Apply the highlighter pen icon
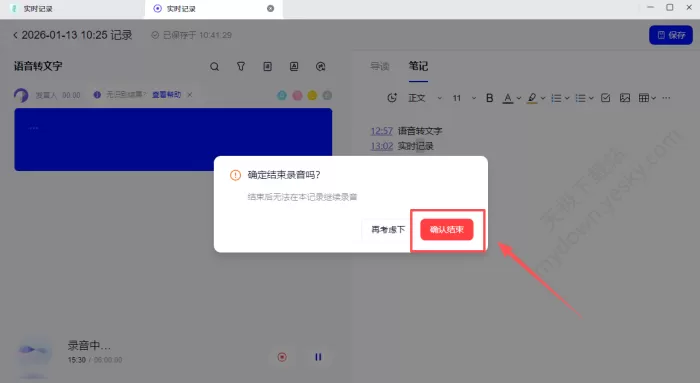The height and width of the screenshot is (383, 700). click(532, 98)
